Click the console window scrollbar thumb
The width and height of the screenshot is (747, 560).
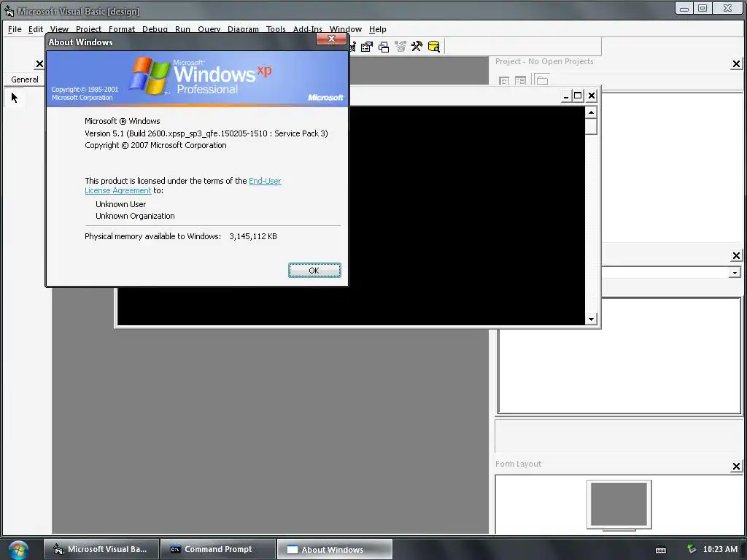(x=591, y=127)
